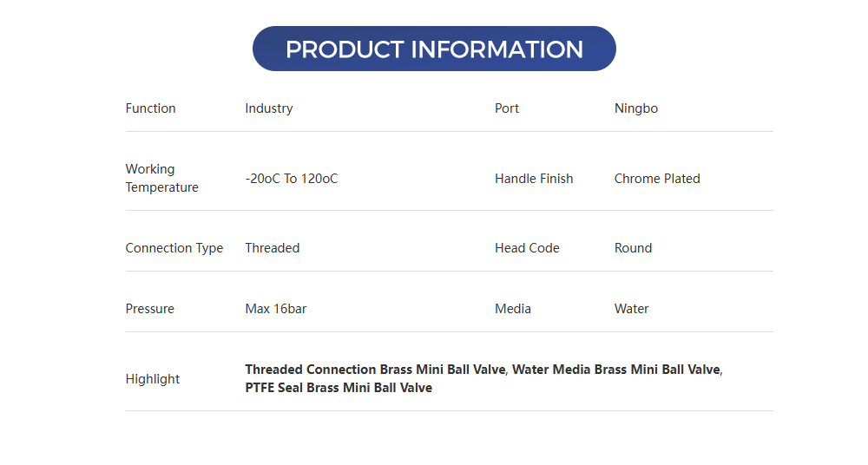Click the Handle Finish label
The height and width of the screenshot is (465, 868).
coord(534,179)
